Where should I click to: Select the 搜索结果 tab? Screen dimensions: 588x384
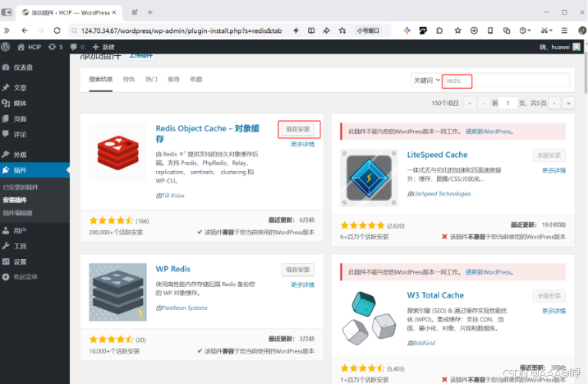coord(100,79)
